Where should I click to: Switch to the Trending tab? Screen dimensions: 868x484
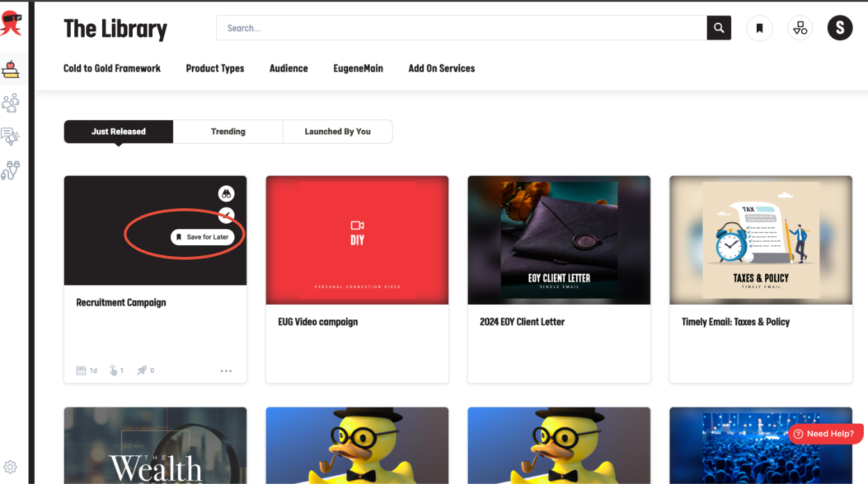pos(228,131)
